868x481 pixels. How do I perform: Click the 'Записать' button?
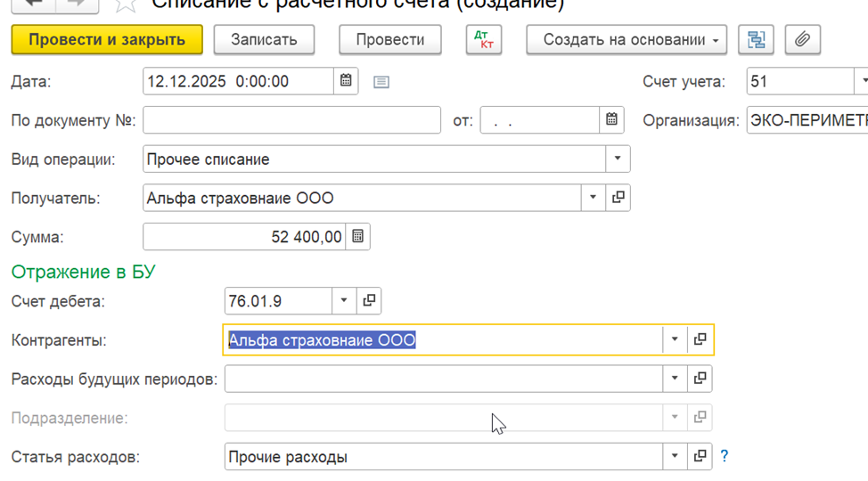click(x=264, y=40)
